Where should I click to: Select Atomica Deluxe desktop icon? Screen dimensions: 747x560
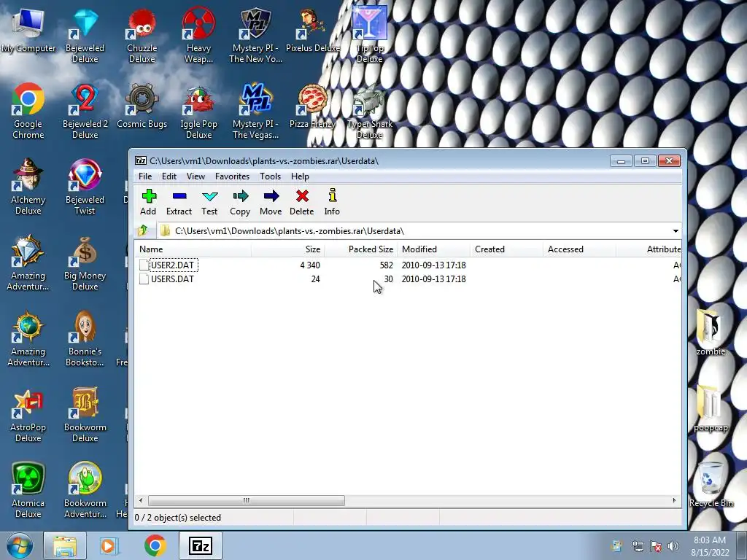(28, 491)
